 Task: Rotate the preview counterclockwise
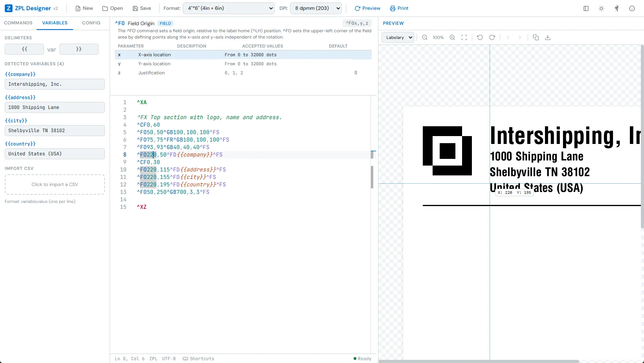480,37
